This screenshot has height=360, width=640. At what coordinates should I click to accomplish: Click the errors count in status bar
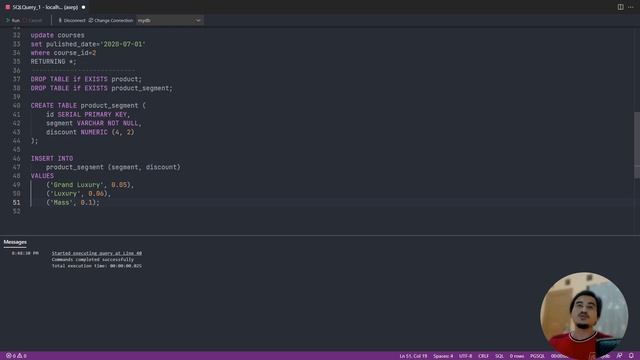pyautogui.click(x=11, y=356)
